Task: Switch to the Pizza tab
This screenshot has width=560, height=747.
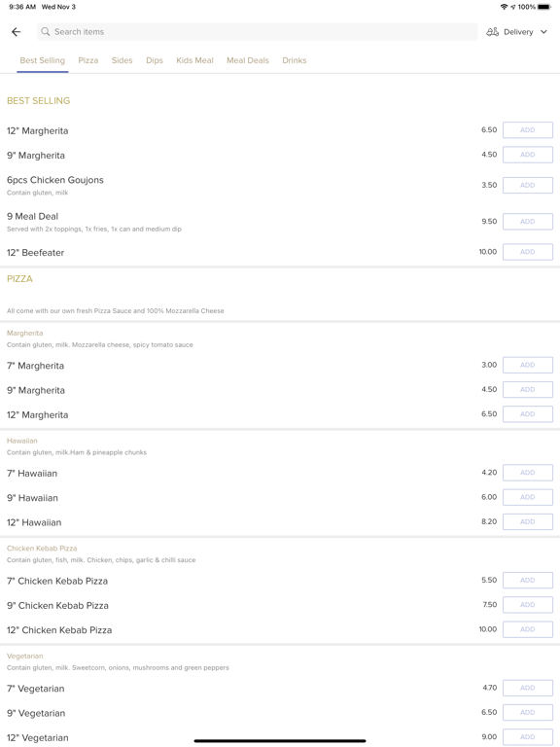Action: point(88,60)
